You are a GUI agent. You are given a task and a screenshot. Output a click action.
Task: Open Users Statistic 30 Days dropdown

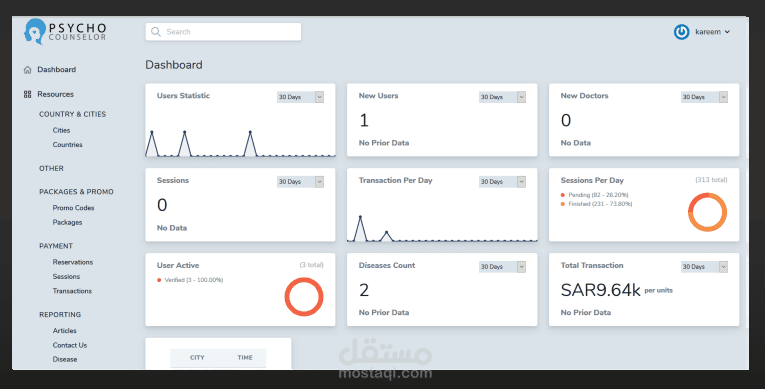pyautogui.click(x=300, y=97)
